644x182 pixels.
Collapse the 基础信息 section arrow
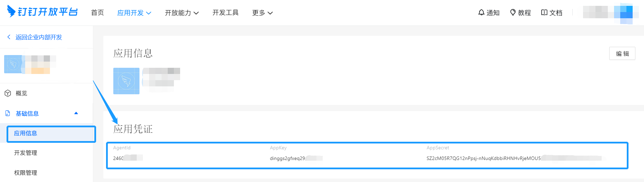[x=76, y=113]
